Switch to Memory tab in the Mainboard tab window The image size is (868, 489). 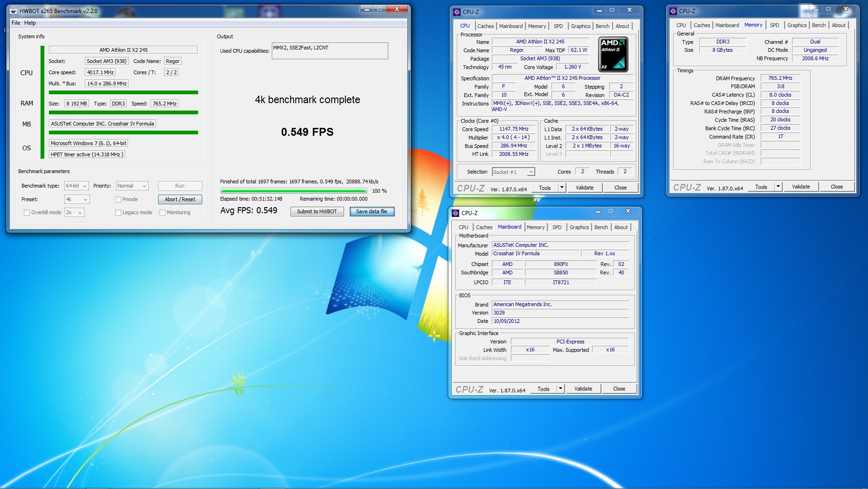(x=536, y=227)
